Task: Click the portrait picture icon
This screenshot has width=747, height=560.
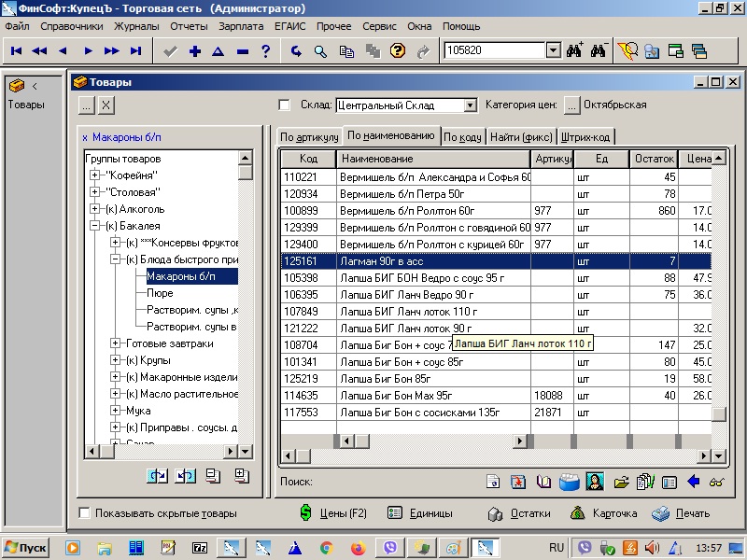Action: point(596,482)
